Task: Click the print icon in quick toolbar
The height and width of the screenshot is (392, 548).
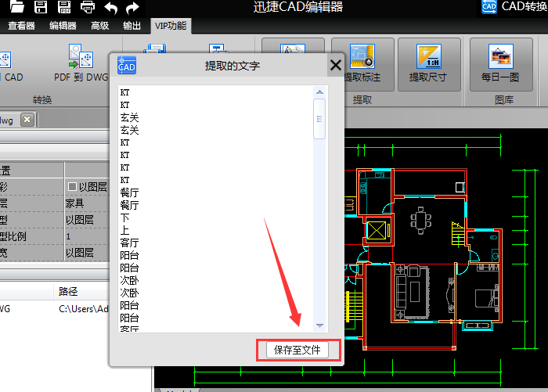Action: click(88, 8)
